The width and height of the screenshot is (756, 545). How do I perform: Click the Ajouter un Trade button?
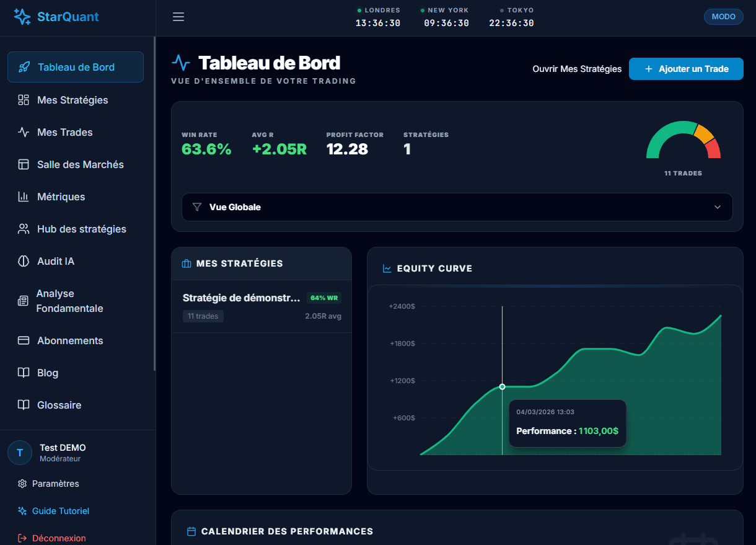[686, 69]
